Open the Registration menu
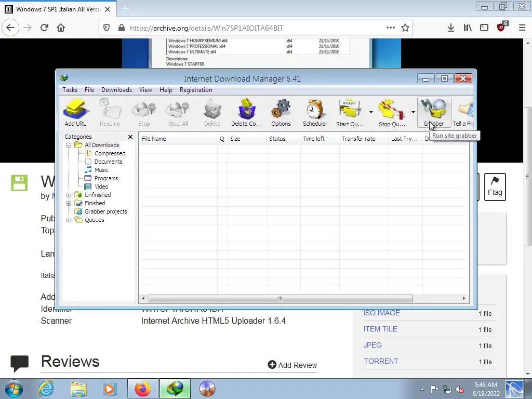The height and width of the screenshot is (399, 532). pyautogui.click(x=196, y=90)
